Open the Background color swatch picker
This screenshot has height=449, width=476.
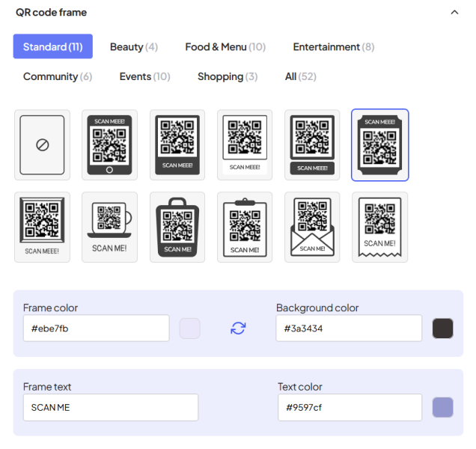442,329
